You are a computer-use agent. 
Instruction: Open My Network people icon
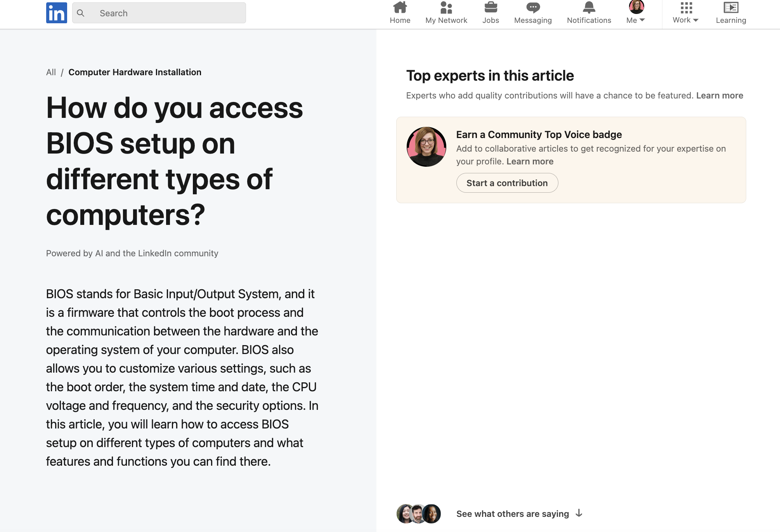click(446, 8)
